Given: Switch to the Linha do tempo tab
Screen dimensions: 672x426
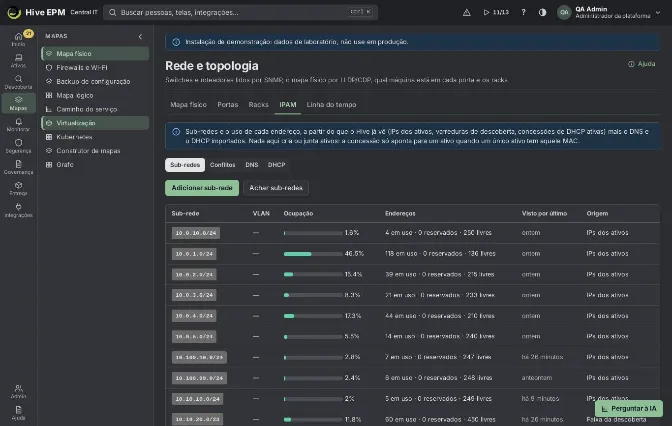Looking at the screenshot, I should tap(331, 105).
